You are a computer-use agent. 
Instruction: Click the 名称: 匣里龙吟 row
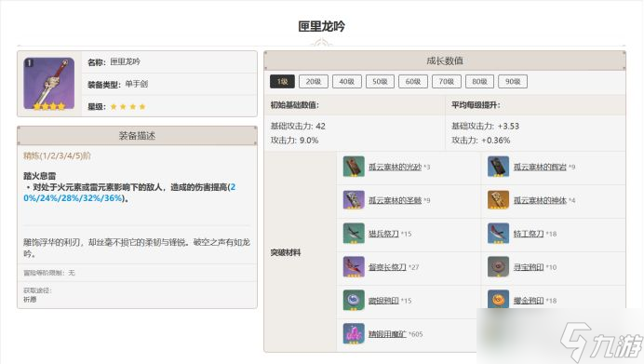(169, 62)
